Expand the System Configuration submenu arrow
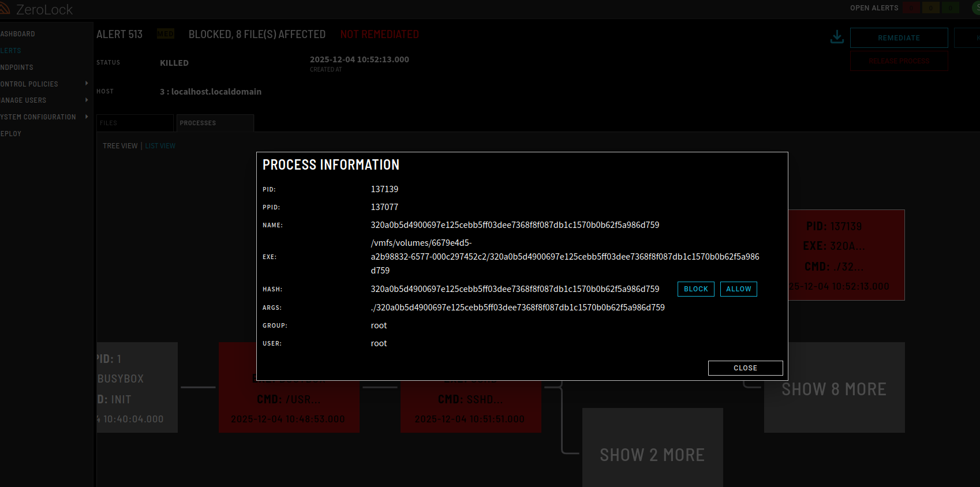 click(x=87, y=117)
